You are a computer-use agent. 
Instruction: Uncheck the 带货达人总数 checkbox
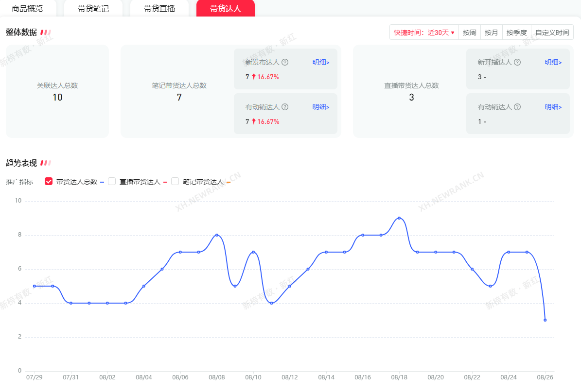tap(49, 182)
